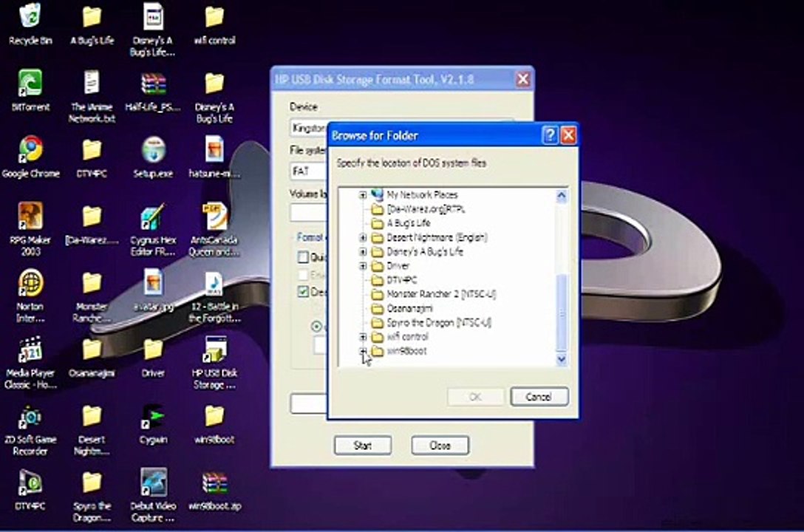Select the win98boot folder in the tree
Screen dimensions: 804x532
click(406, 351)
